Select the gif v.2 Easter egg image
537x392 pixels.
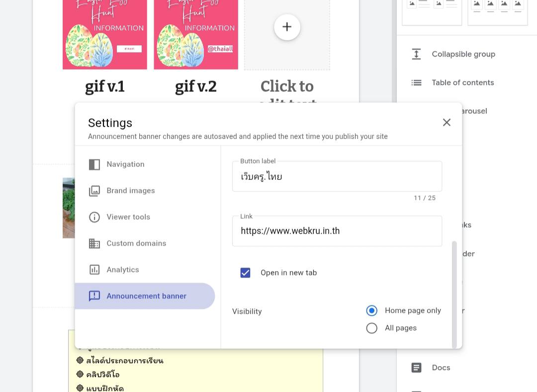click(196, 34)
